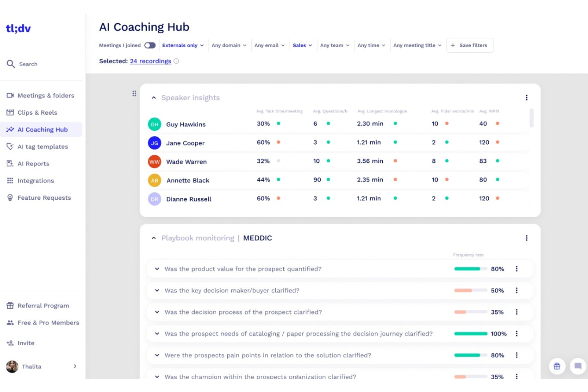Go to Meetings & folders
The image size is (588, 392).
tap(46, 96)
